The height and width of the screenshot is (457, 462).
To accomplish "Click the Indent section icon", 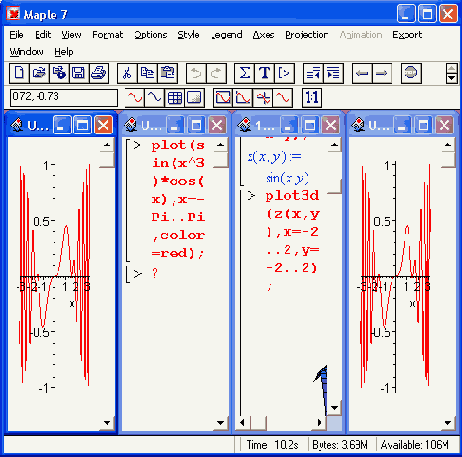I will 333,73.
